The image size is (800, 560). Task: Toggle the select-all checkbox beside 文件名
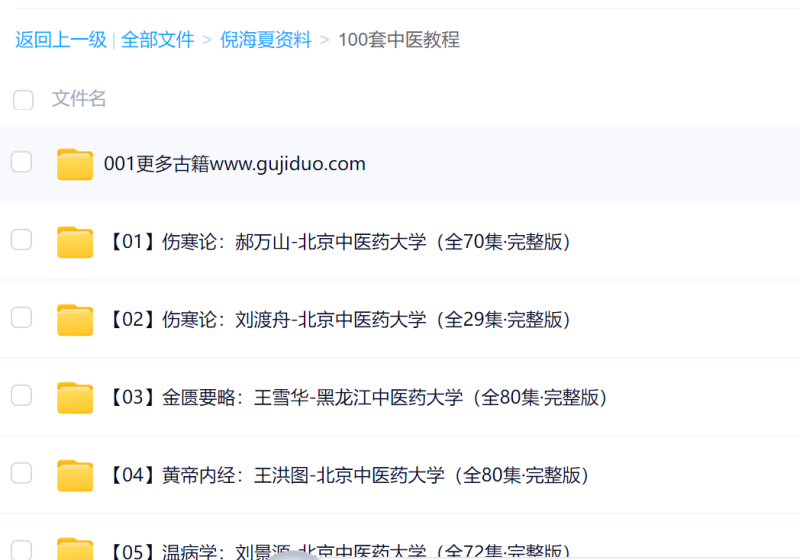23,99
